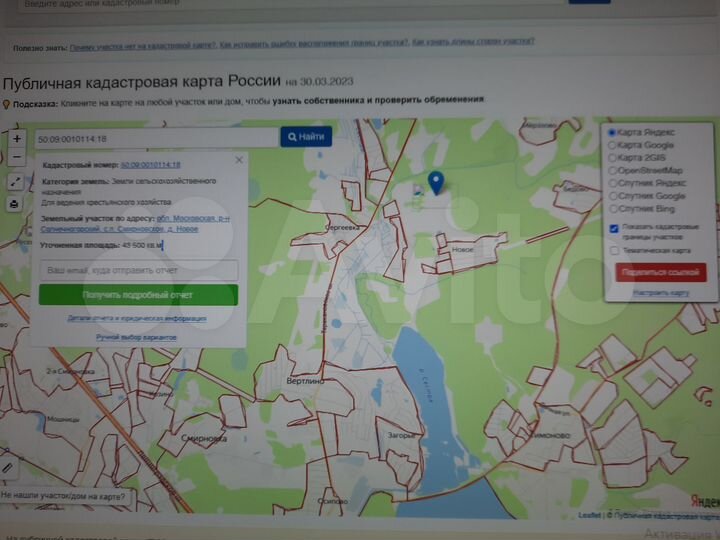Open Ручной выбор вариантов link
The width and height of the screenshot is (720, 540).
[136, 338]
